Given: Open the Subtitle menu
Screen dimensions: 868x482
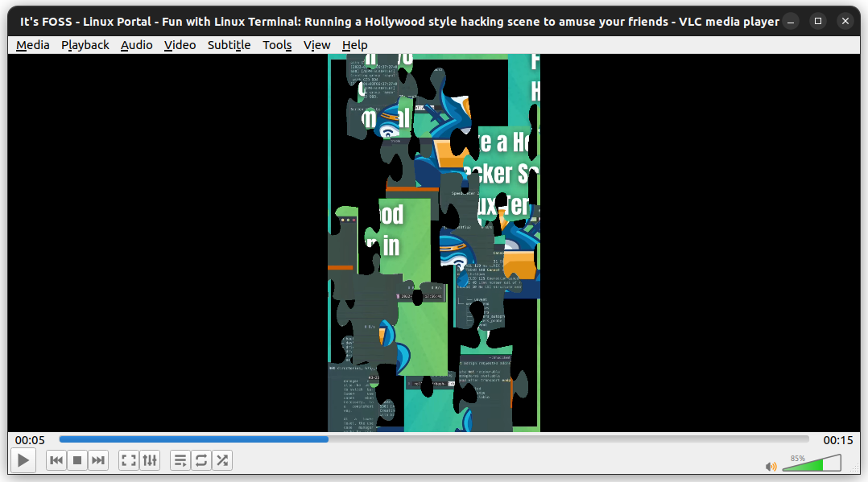Looking at the screenshot, I should pos(229,44).
